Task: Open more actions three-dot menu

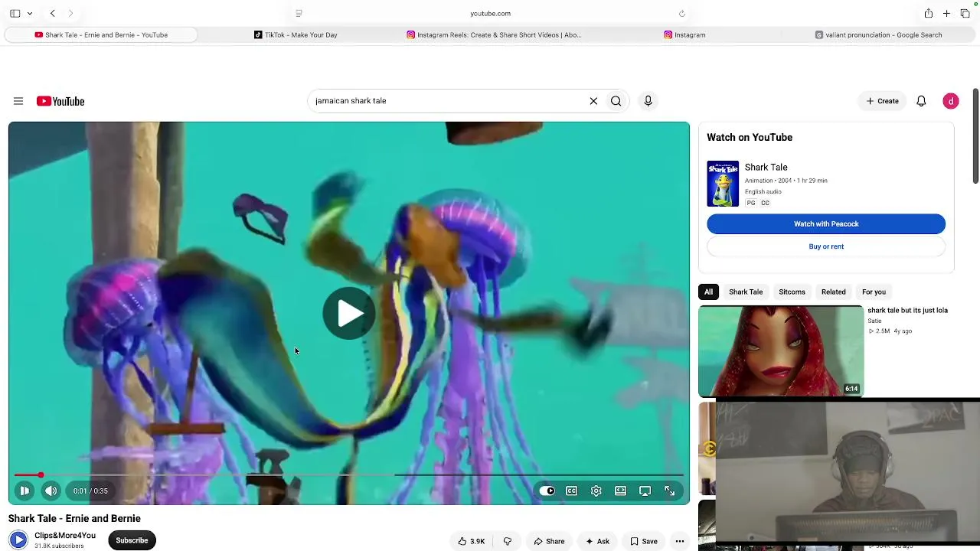Action: pos(679,541)
